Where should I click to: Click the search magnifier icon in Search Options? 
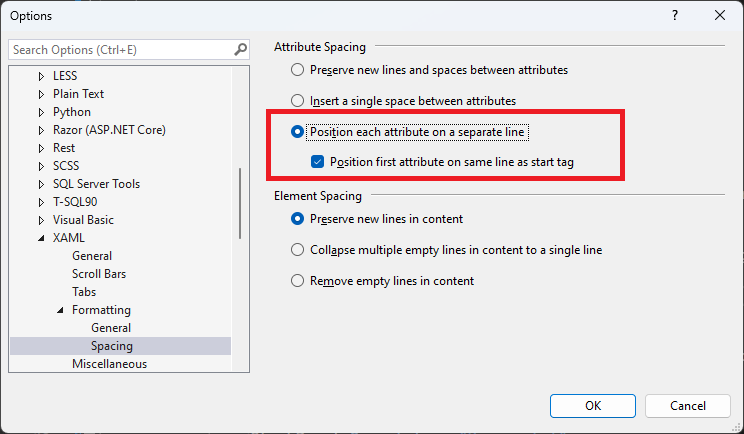point(241,49)
